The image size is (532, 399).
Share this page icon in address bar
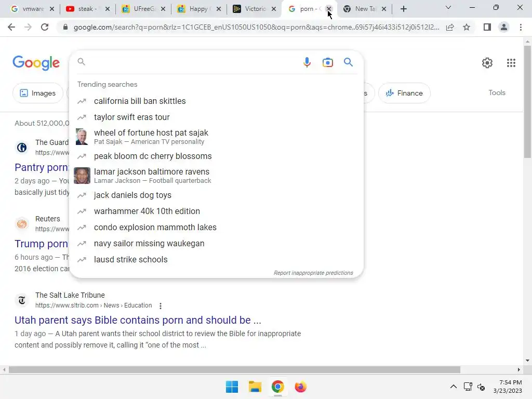(x=450, y=27)
